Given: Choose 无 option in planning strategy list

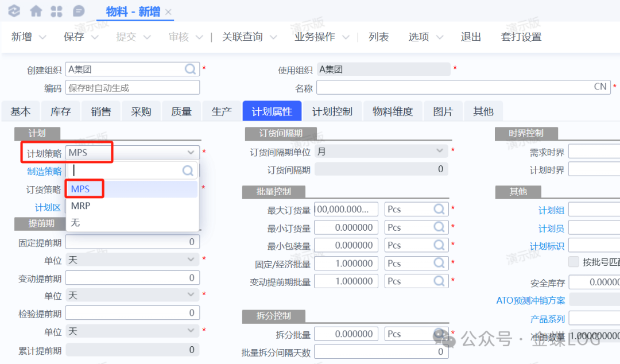Looking at the screenshot, I should 76,222.
